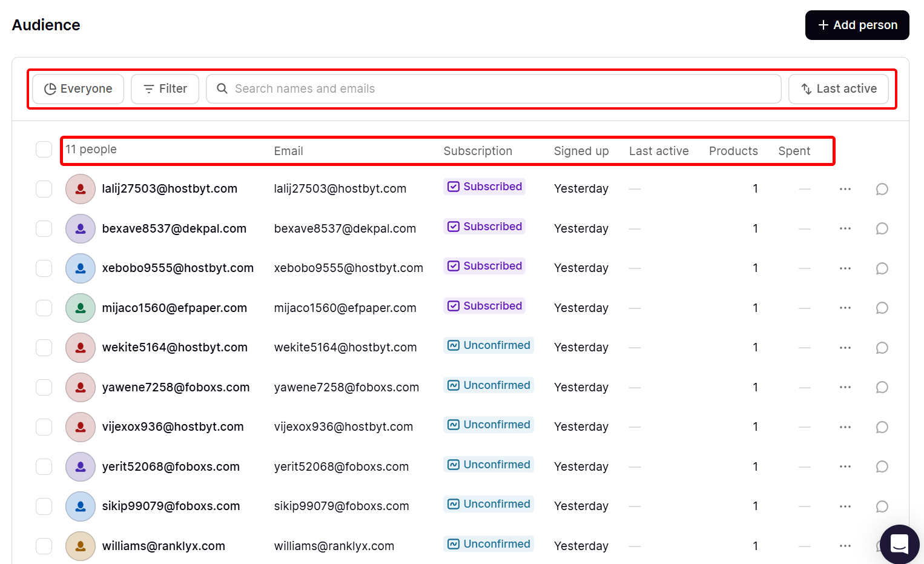This screenshot has width=924, height=564.
Task: Tick the select-all checkbox beside 11 people
Action: click(44, 149)
